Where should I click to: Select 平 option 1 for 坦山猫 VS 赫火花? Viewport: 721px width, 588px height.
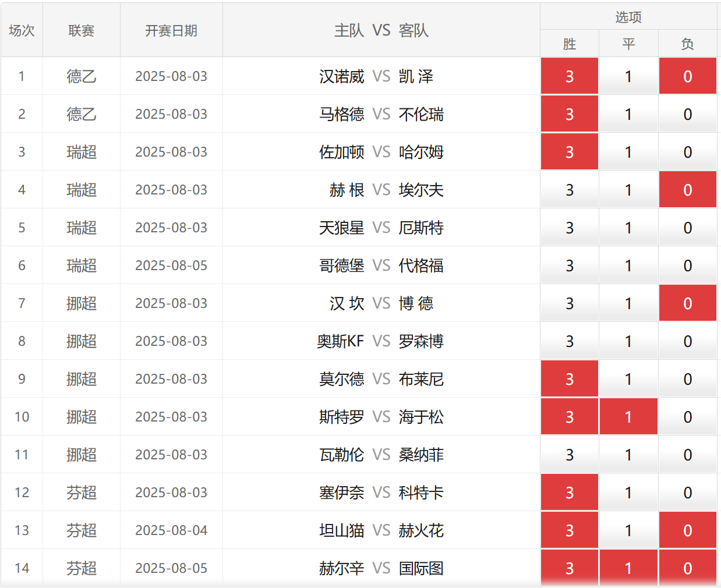[628, 530]
